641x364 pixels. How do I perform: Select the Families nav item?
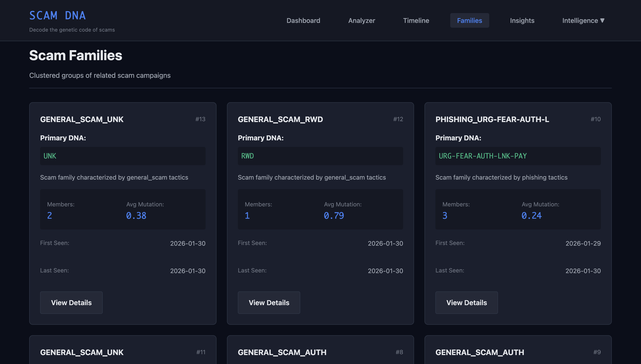coord(469,20)
